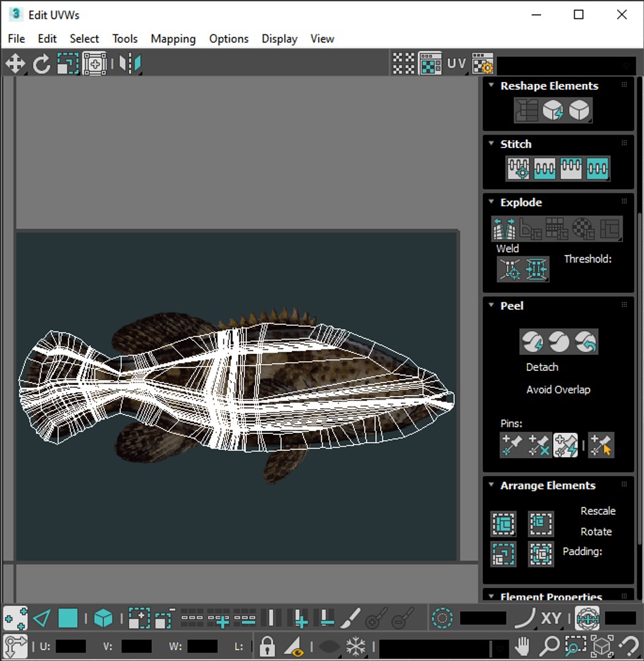Collapse the Stitch rollout
Screen dimensions: 644x661
[x=491, y=143]
